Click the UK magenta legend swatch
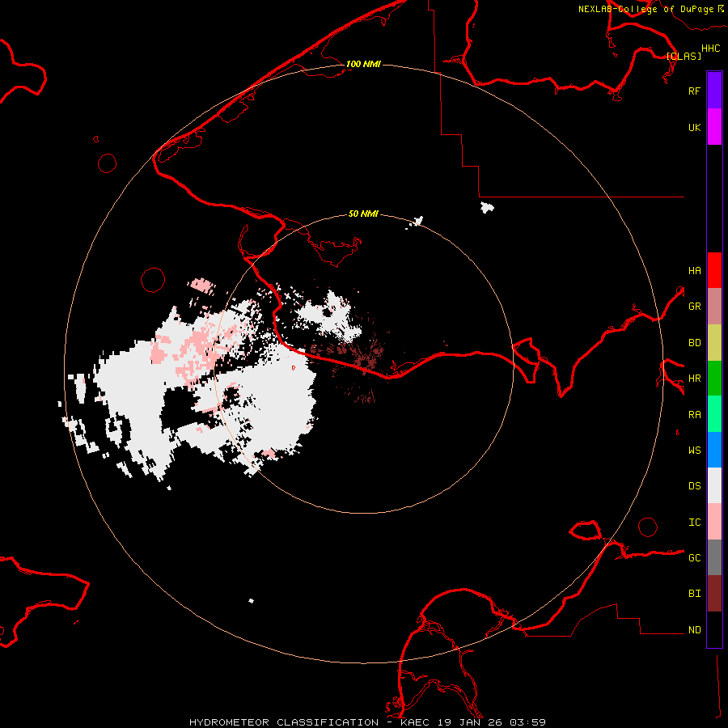Viewport: 728px width, 728px height. tap(714, 127)
